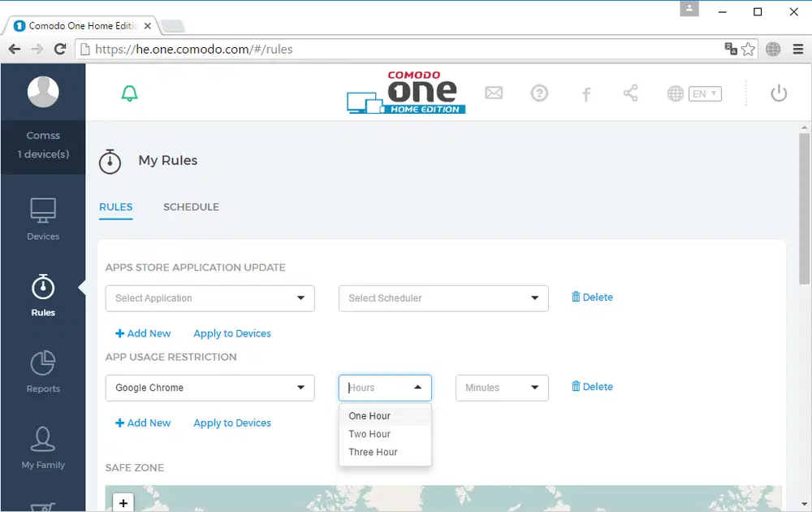Viewport: 812px width, 512px height.
Task: Reload the page with refresh icon
Action: 60,50
